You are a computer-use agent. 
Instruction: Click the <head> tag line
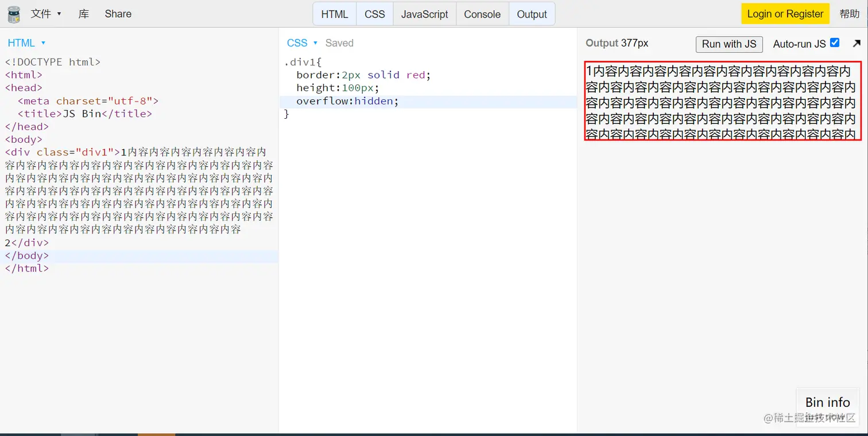24,88
